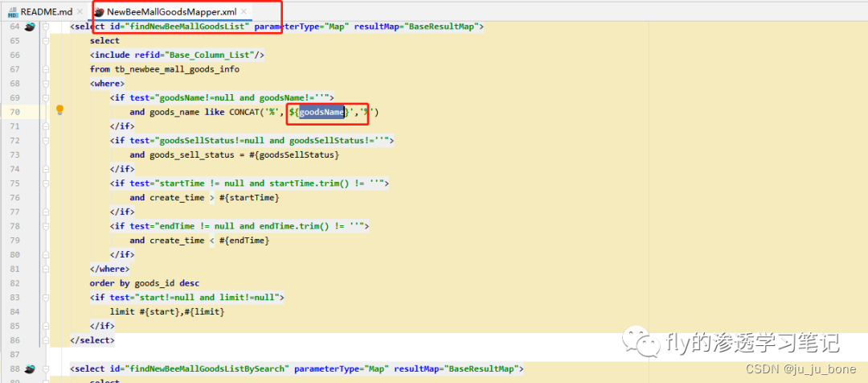Click 'limit #{start},#{limit}' on line 84
Viewport: 868px width, 383px height.
point(167,311)
